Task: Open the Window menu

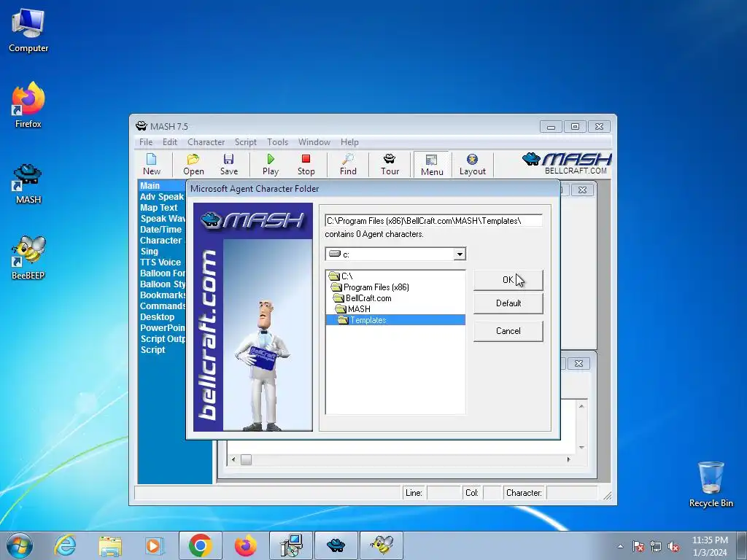Action: [314, 142]
